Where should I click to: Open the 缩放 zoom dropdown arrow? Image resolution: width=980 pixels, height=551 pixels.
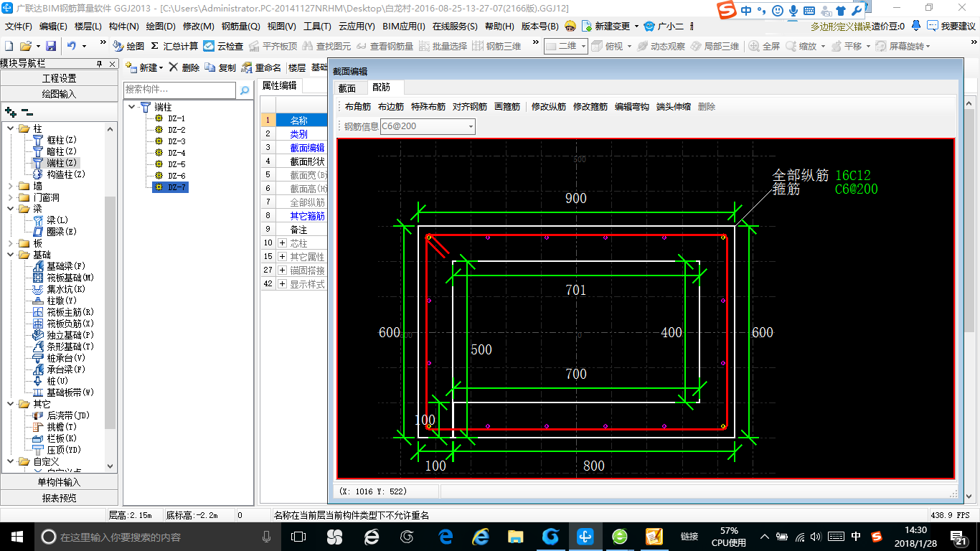823,46
